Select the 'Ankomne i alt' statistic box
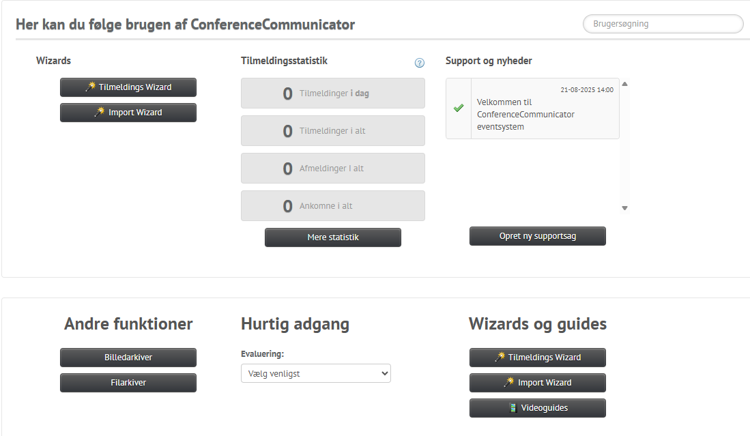The image size is (750, 436). [x=332, y=206]
